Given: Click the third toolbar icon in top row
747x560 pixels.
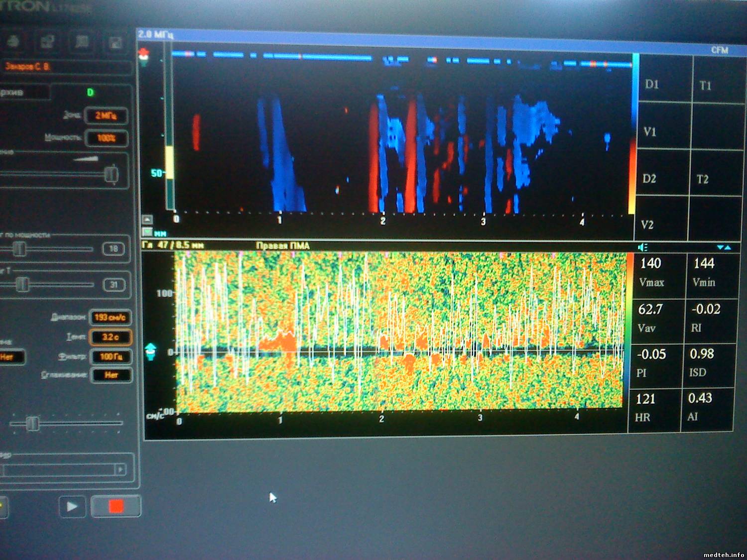Looking at the screenshot, I should 82,42.
